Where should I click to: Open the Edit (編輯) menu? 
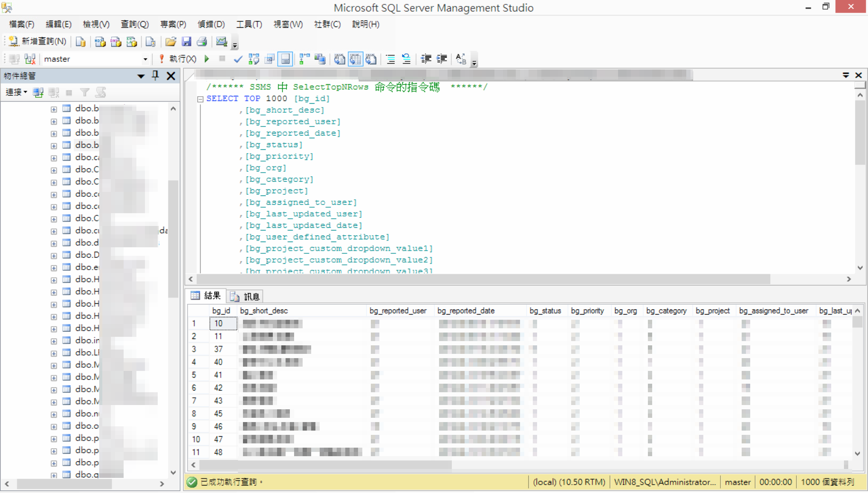(x=59, y=24)
